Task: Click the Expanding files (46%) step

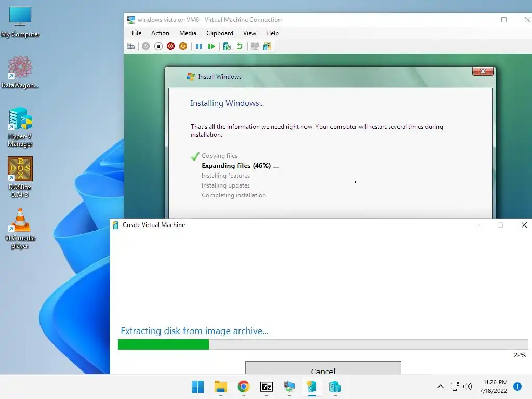Action: pos(240,166)
